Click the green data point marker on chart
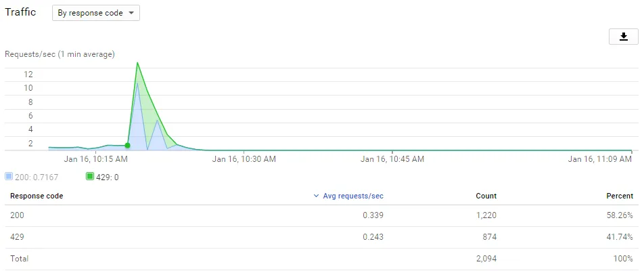Screen dimensions: 644x275 click(127, 146)
